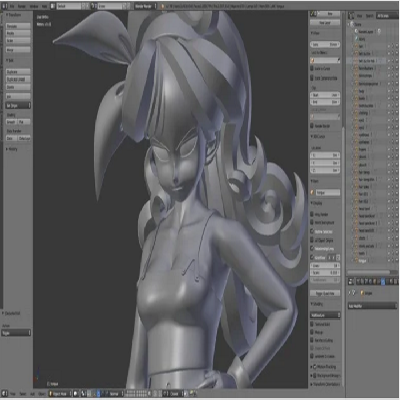Click the info editor type icon
Viewport: 400px width, 400px height.
(x=5, y=6)
